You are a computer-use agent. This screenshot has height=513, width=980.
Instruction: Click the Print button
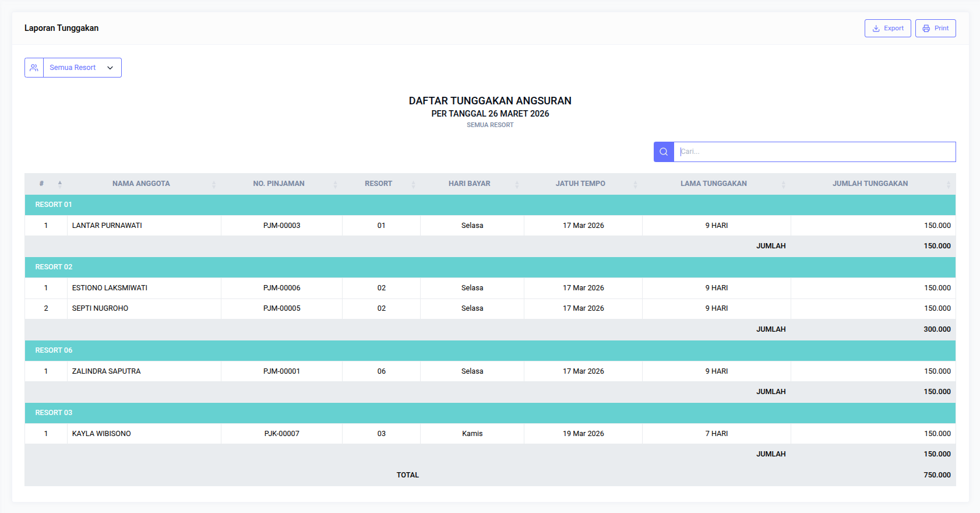coord(935,28)
